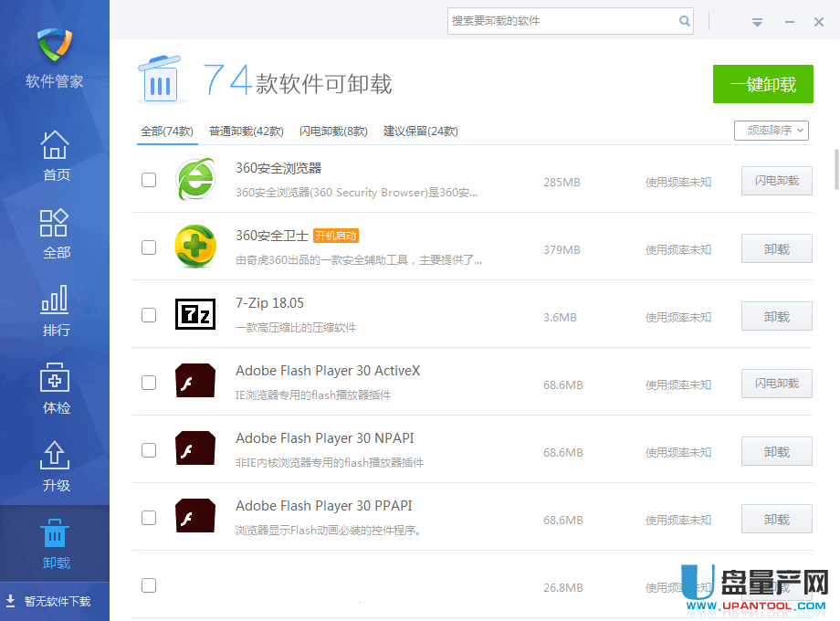Check Adobe Flash Player 30 NPAPI entry
This screenshot has height=621, width=840.
(149, 450)
